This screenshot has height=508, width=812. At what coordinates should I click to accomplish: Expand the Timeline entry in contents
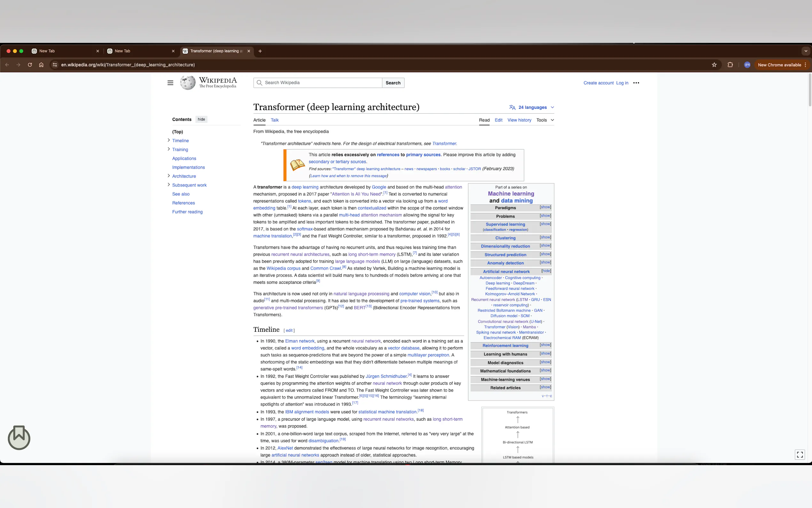coord(168,140)
